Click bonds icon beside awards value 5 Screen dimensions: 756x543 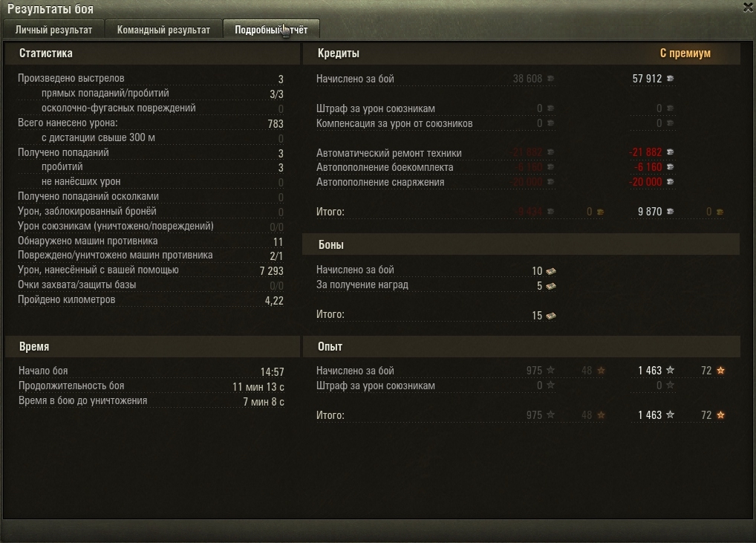click(x=550, y=286)
